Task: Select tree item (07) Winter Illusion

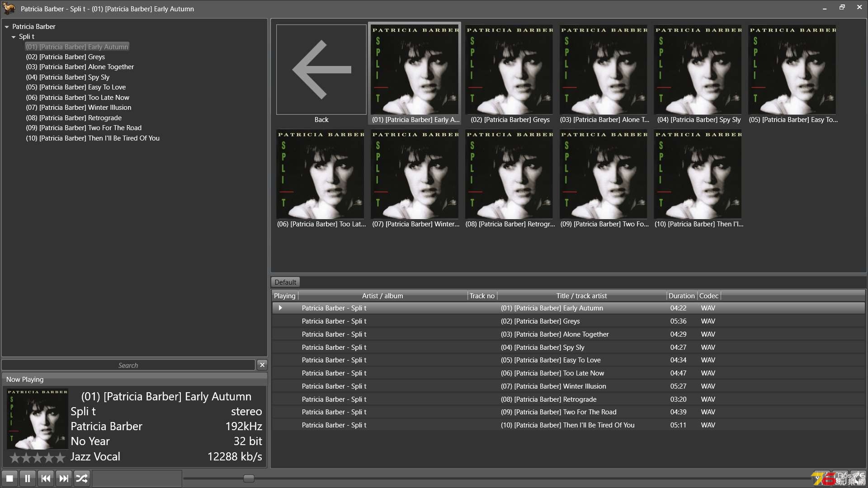Action: pos(78,108)
